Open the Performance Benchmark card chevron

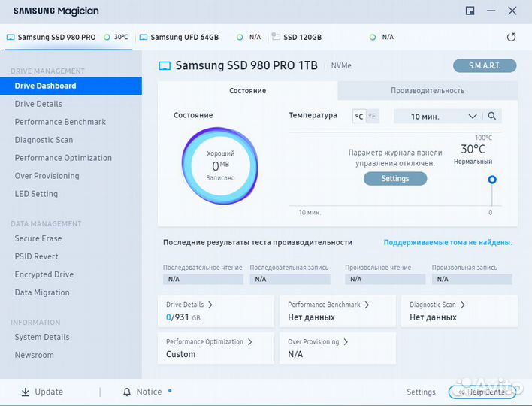tap(367, 304)
